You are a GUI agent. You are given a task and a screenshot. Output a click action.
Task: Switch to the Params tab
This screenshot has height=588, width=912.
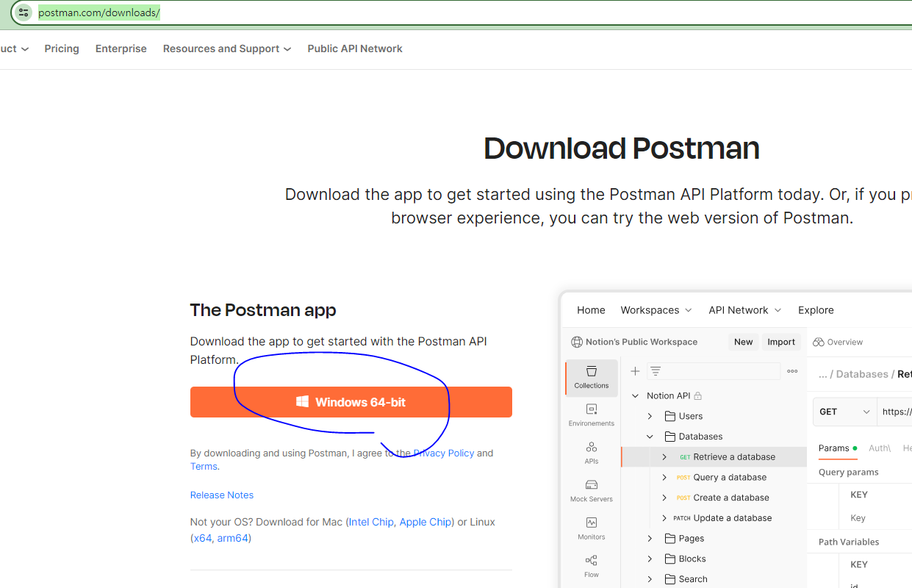pyautogui.click(x=837, y=448)
